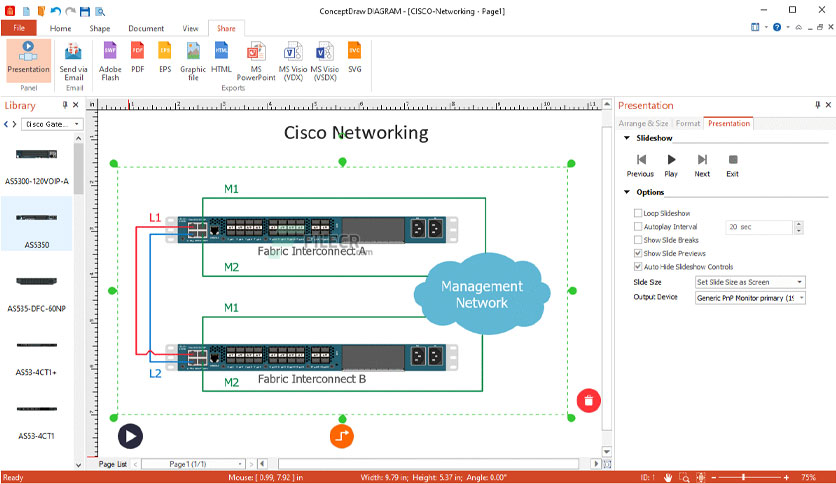Enable Autoplay Interval checkbox
This screenshot has width=836, height=484.
(638, 227)
